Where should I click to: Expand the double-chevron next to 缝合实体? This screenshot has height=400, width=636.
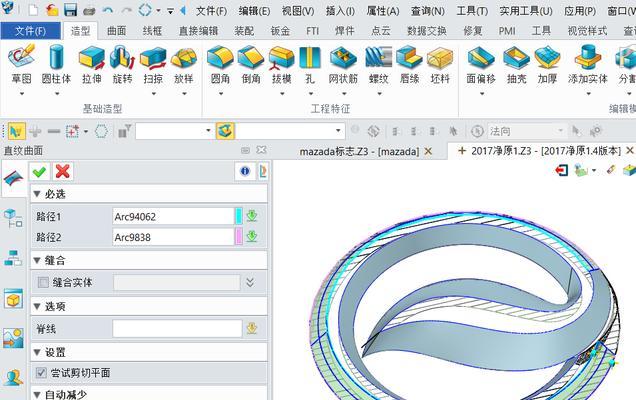click(x=250, y=282)
